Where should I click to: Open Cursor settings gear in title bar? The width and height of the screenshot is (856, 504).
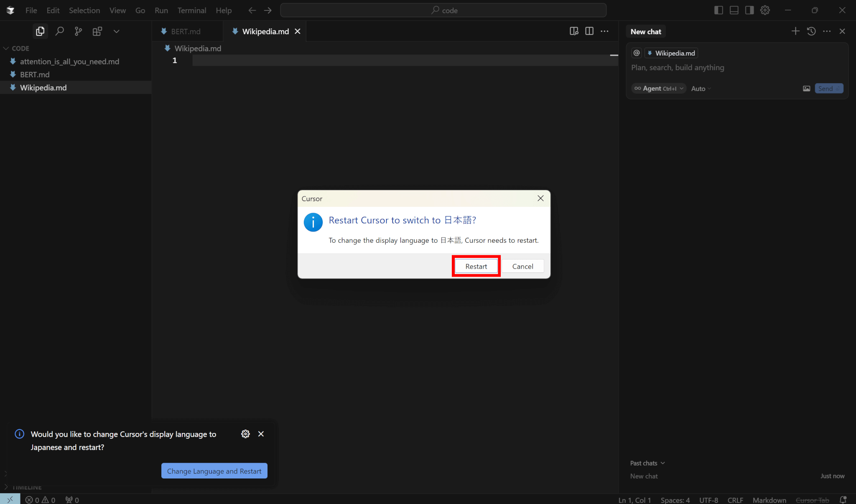[765, 10]
